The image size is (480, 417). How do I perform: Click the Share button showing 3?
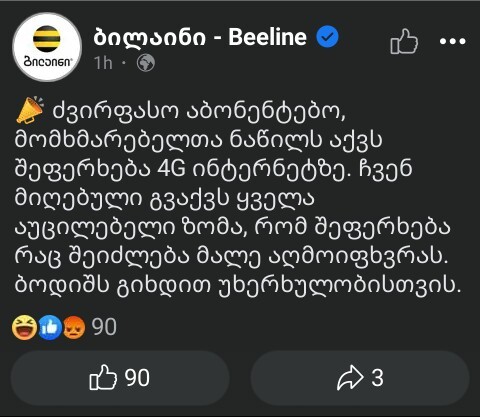[x=360, y=378]
